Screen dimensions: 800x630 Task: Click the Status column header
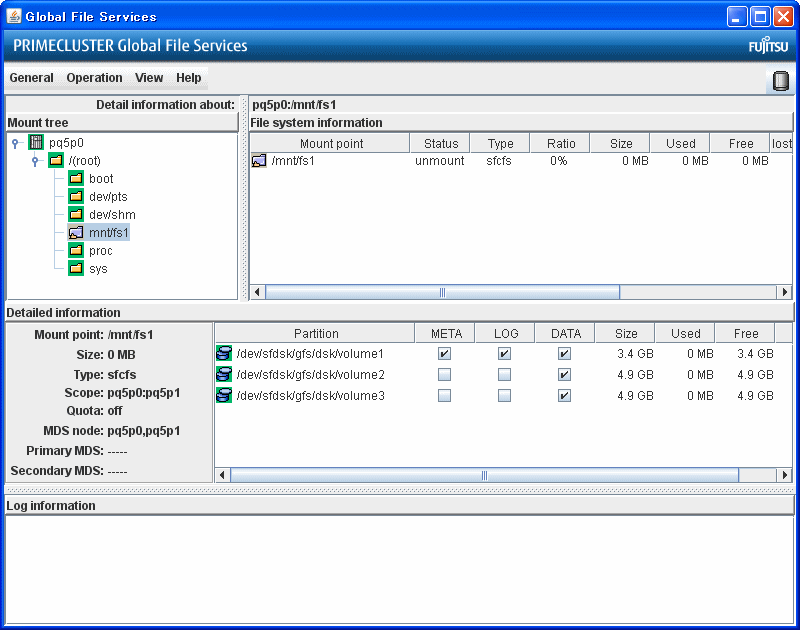point(441,143)
